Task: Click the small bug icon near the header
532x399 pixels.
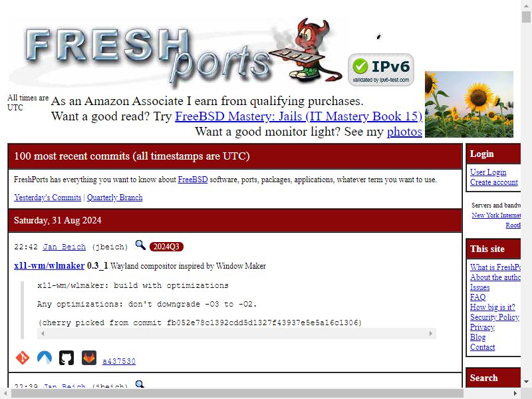Action: pos(379,36)
